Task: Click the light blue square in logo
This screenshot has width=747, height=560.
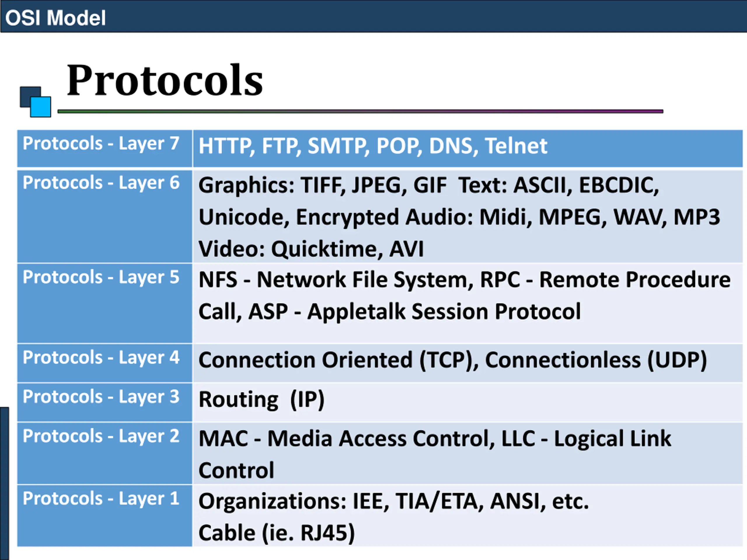Action: (41, 107)
